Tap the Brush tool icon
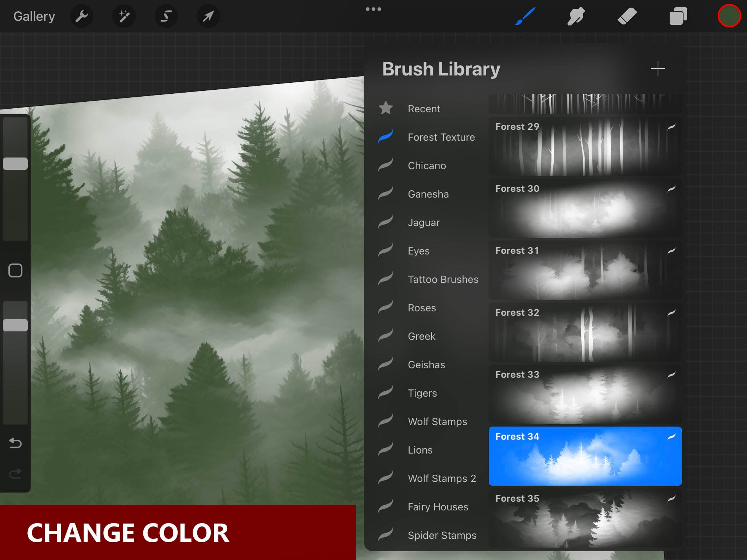 [x=525, y=16]
